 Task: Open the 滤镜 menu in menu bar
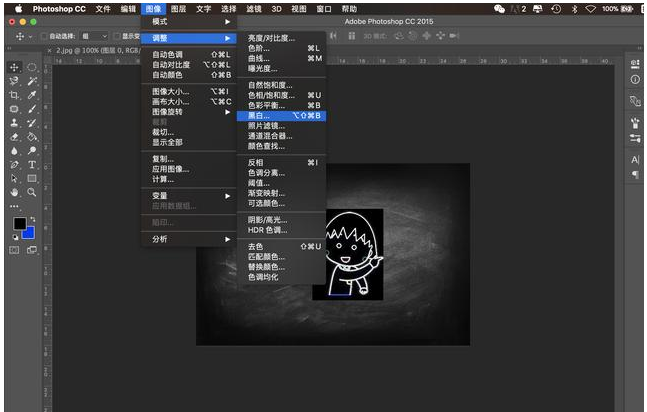click(x=254, y=8)
